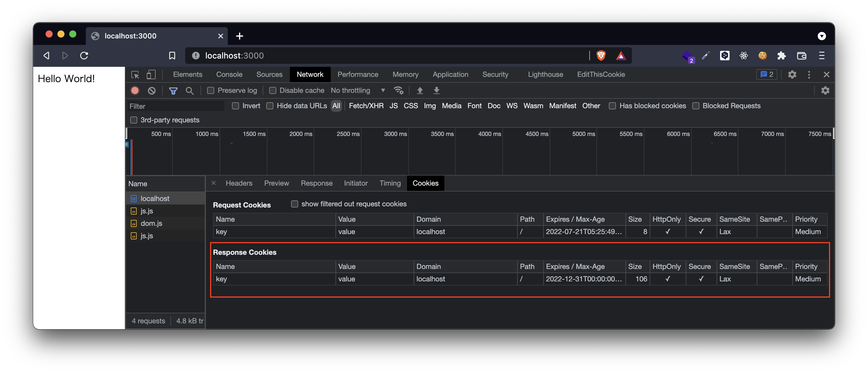
Task: Toggle device toolbar icon
Action: [151, 74]
